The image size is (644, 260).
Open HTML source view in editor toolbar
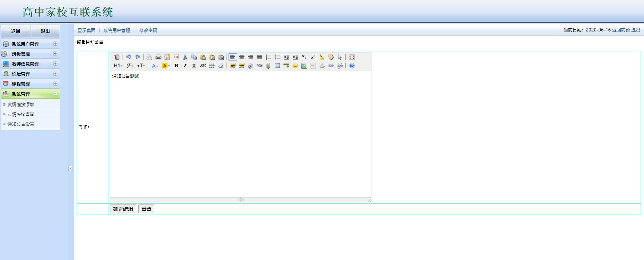point(117,57)
